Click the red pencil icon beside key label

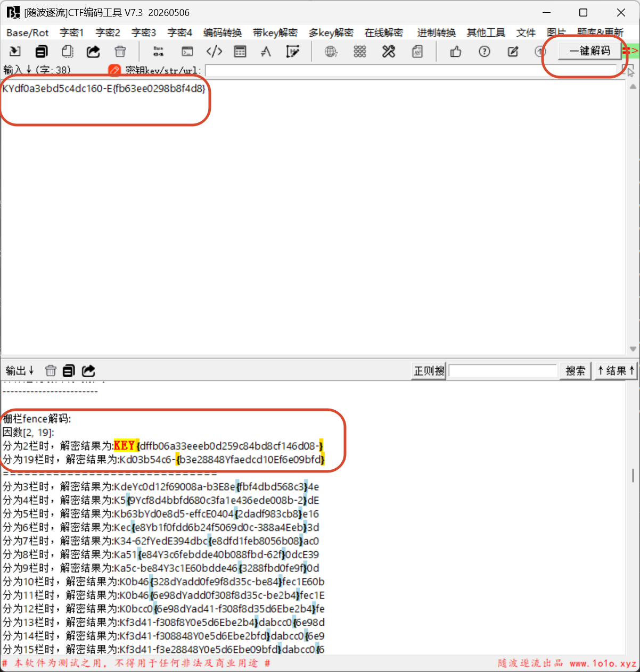click(114, 70)
